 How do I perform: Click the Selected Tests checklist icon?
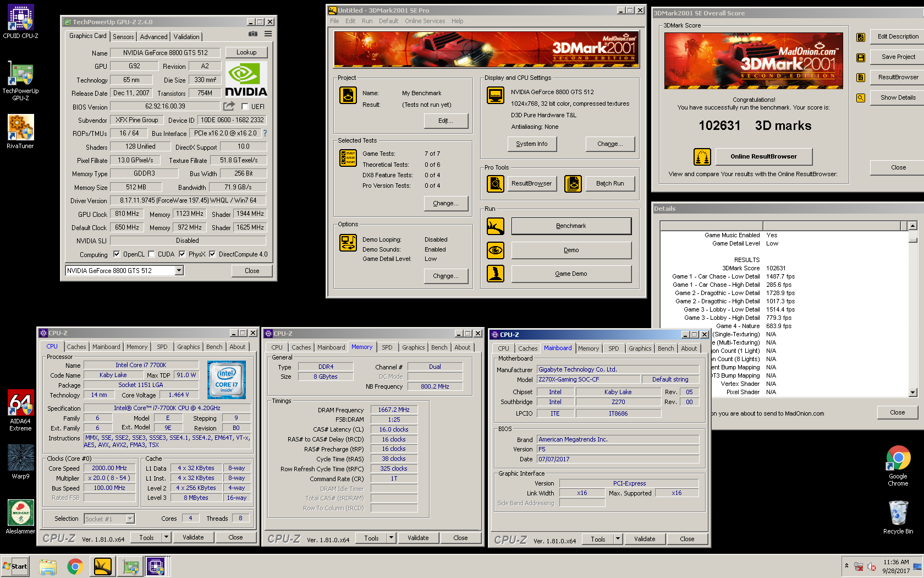(348, 158)
